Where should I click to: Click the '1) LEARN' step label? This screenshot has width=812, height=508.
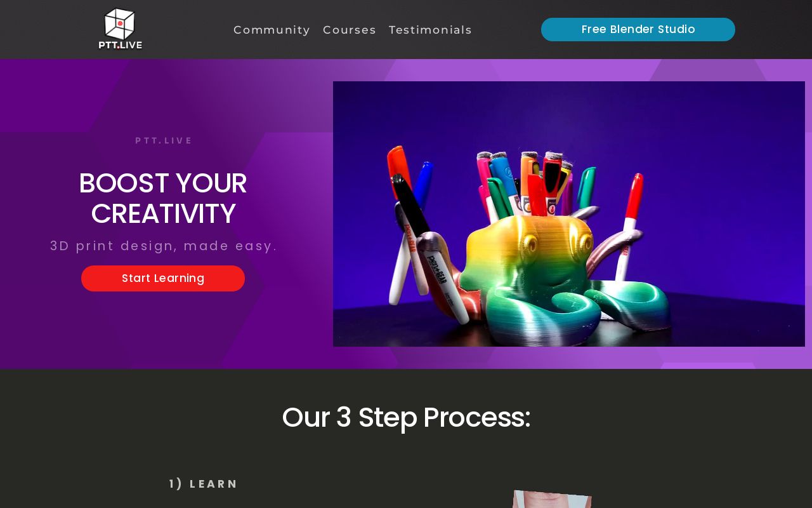coord(204,484)
